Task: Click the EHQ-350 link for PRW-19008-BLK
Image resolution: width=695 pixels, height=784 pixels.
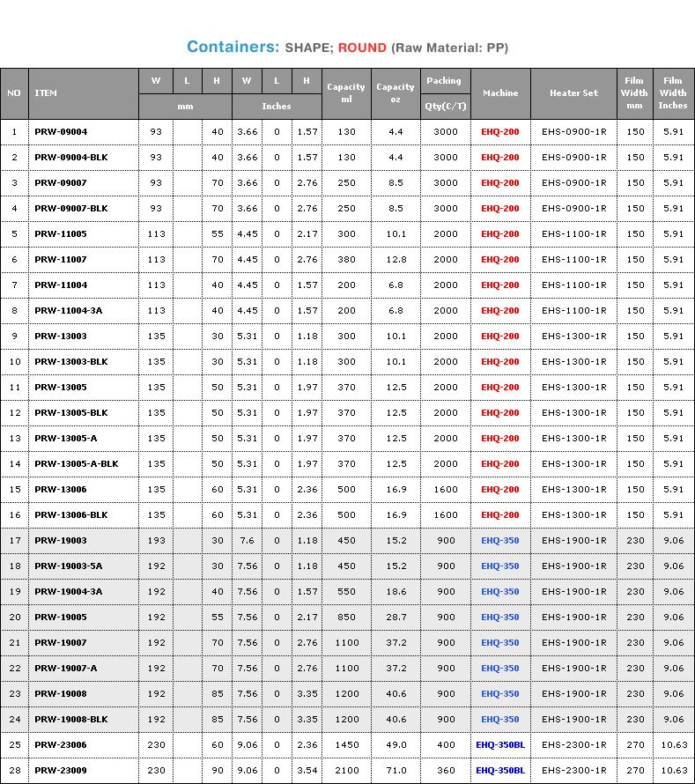Action: (x=499, y=720)
